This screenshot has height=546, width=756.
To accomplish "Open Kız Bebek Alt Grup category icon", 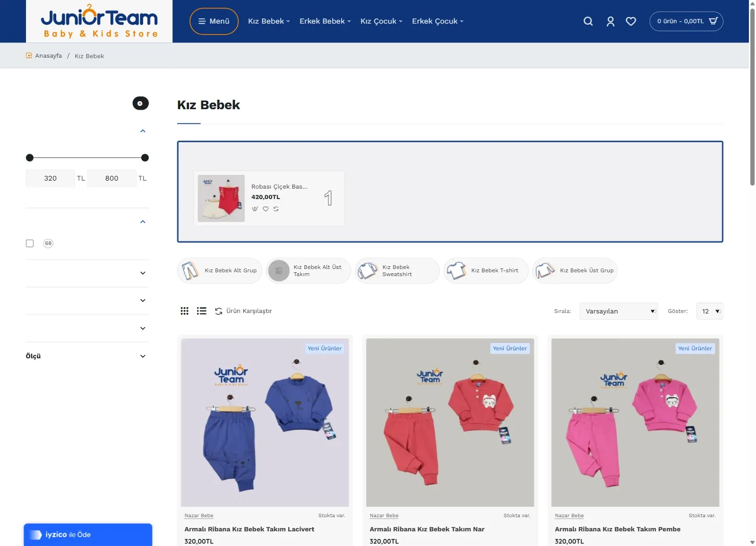I will (190, 270).
